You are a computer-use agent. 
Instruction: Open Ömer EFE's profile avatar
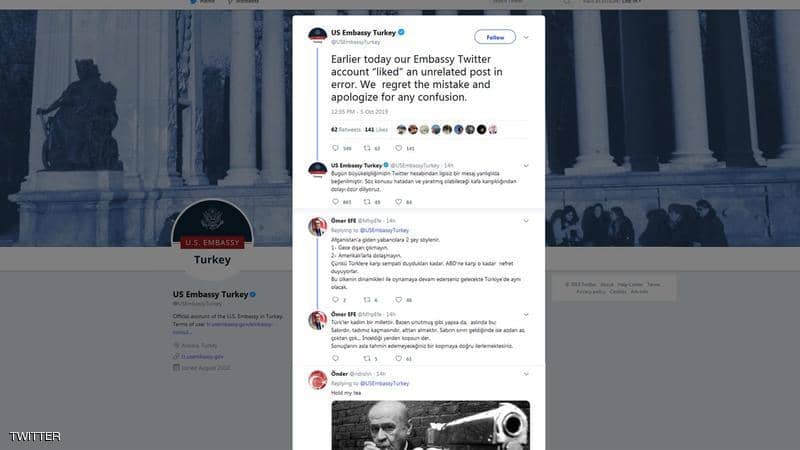pos(317,227)
